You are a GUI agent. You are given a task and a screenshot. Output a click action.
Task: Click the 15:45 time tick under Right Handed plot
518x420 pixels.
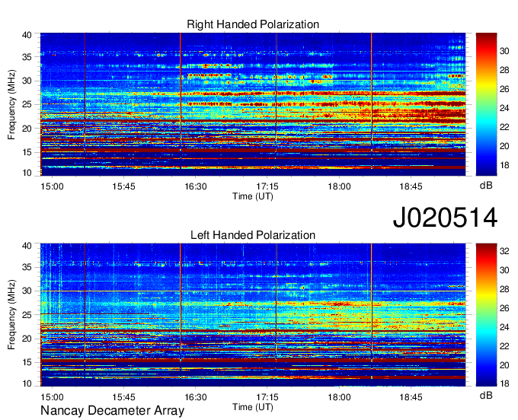pyautogui.click(x=123, y=186)
